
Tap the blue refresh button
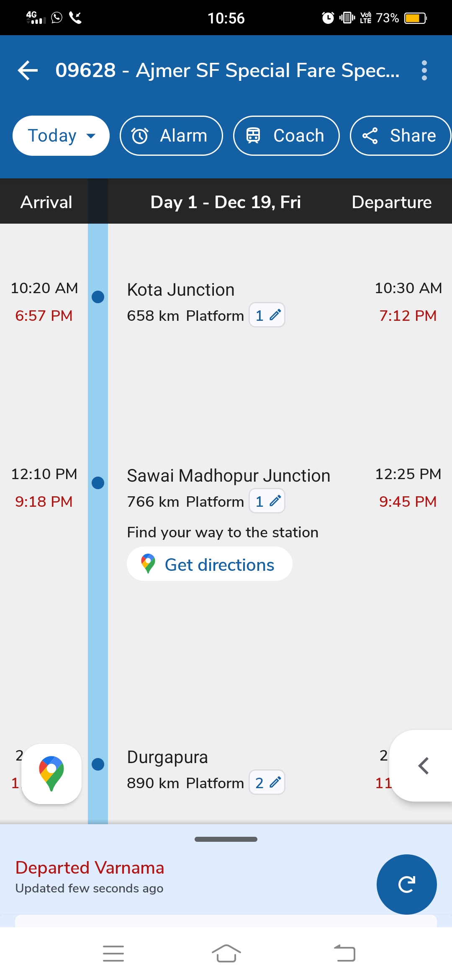pos(406,884)
